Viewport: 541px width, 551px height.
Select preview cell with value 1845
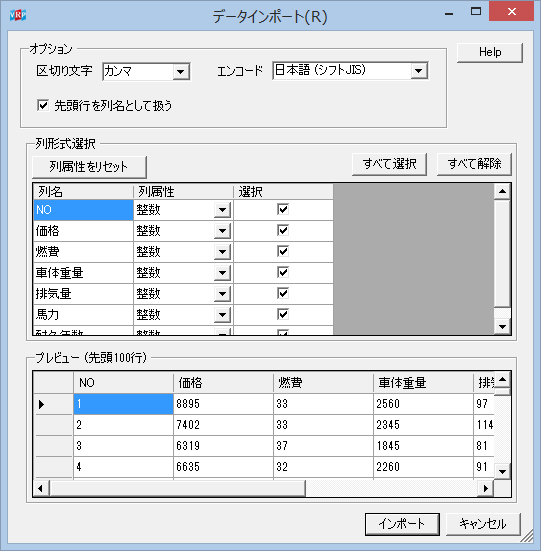(423, 446)
